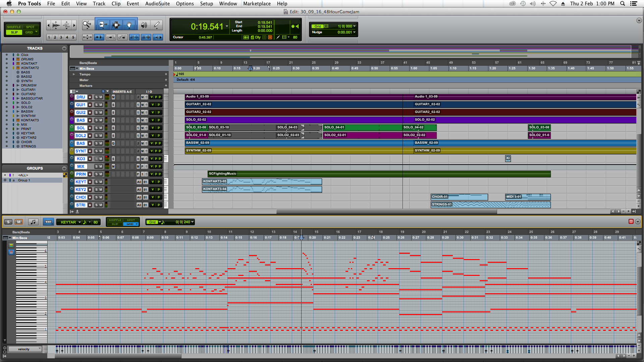644x362 pixels.
Task: Select the Selector waveform tool
Action: pos(116,25)
